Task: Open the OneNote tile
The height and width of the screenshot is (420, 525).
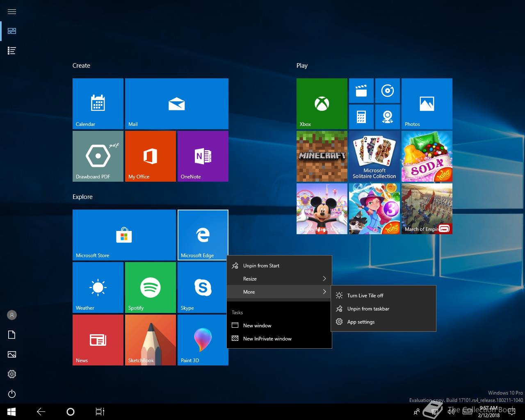Action: [x=203, y=156]
